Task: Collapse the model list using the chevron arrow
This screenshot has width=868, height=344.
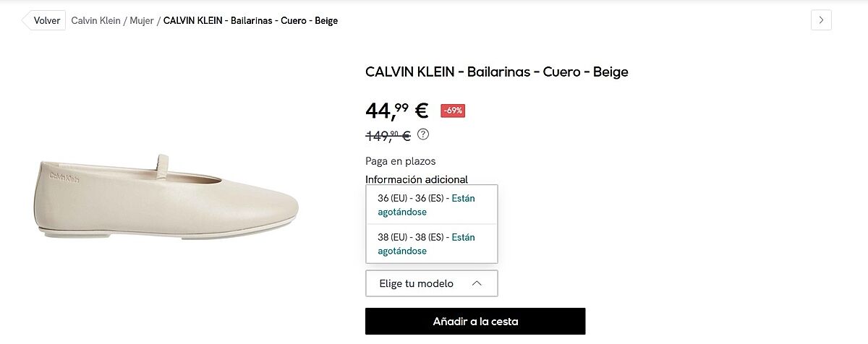Action: coord(477,283)
